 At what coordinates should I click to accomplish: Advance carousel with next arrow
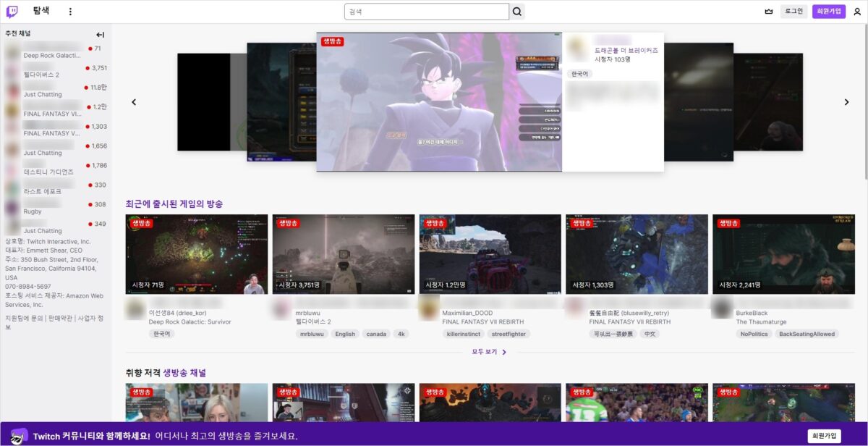[x=846, y=102]
